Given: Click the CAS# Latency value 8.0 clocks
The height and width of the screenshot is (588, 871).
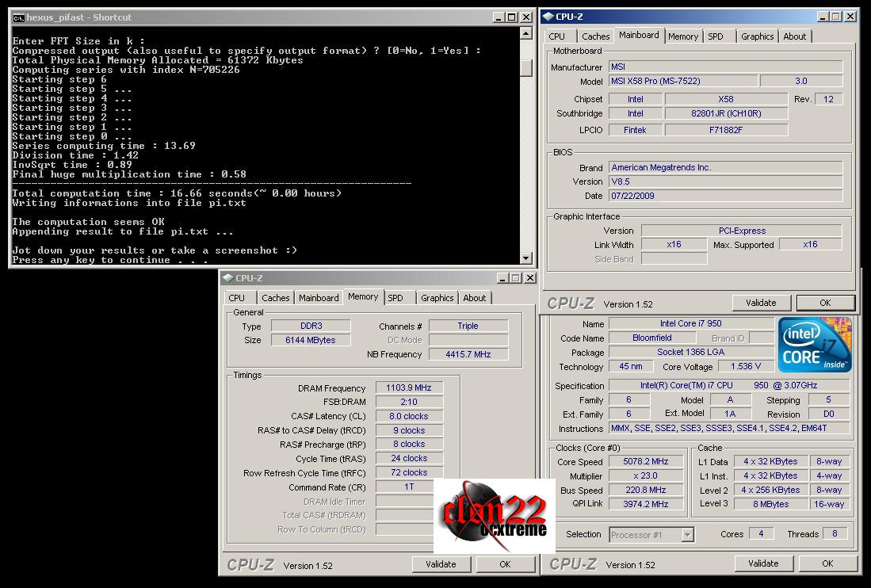Looking at the screenshot, I should [x=409, y=416].
